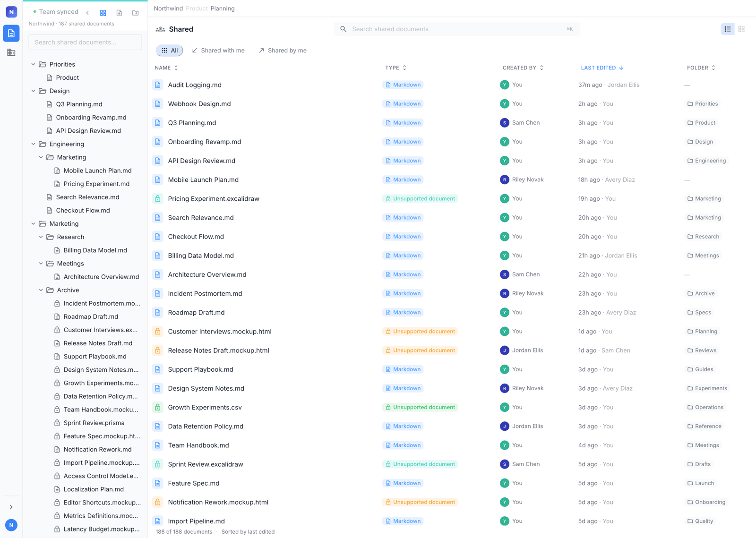Collapse the Archive folder in the tree
Viewport: 756px width, 538px height.
click(x=41, y=290)
